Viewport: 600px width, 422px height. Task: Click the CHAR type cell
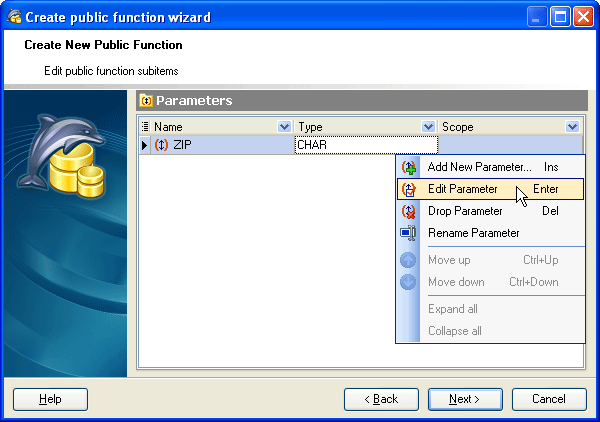(x=366, y=145)
